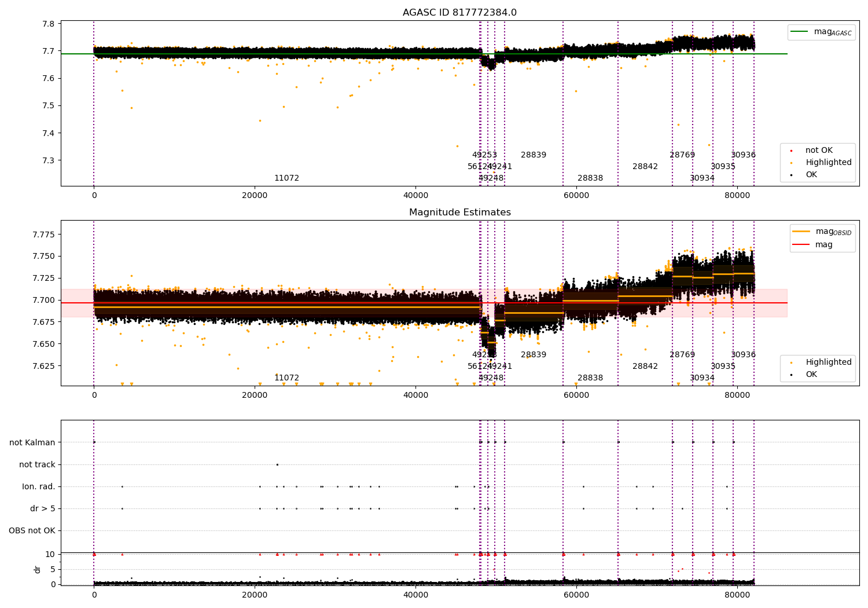This screenshot has height=608, width=868.
Task: Select the mag OBSID legend entry
Action: (822, 232)
